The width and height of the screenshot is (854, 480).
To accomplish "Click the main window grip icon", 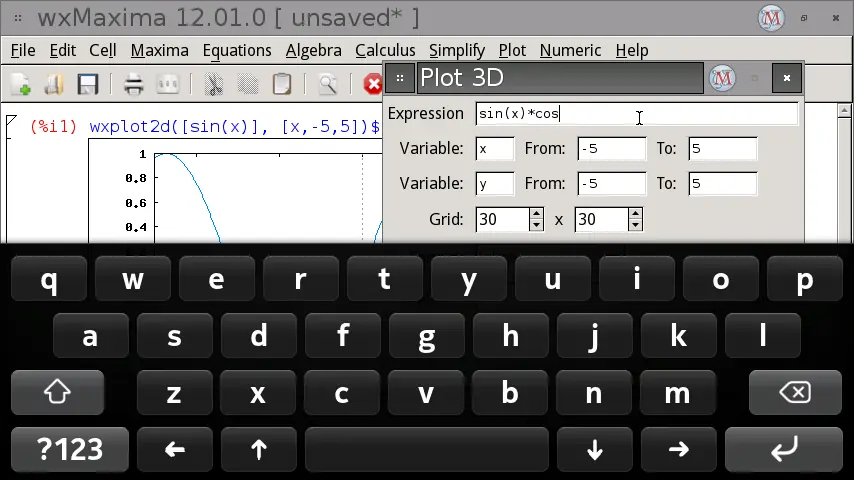I will point(18,18).
